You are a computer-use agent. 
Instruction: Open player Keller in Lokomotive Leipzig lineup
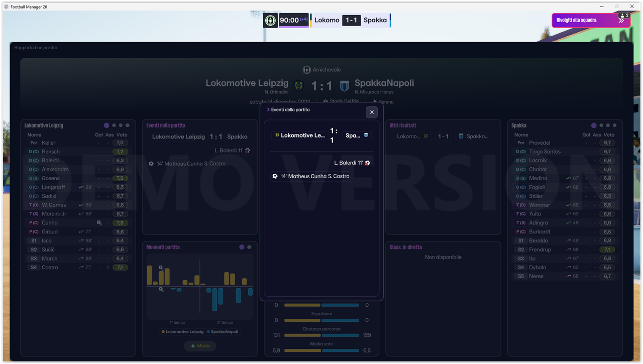point(49,143)
